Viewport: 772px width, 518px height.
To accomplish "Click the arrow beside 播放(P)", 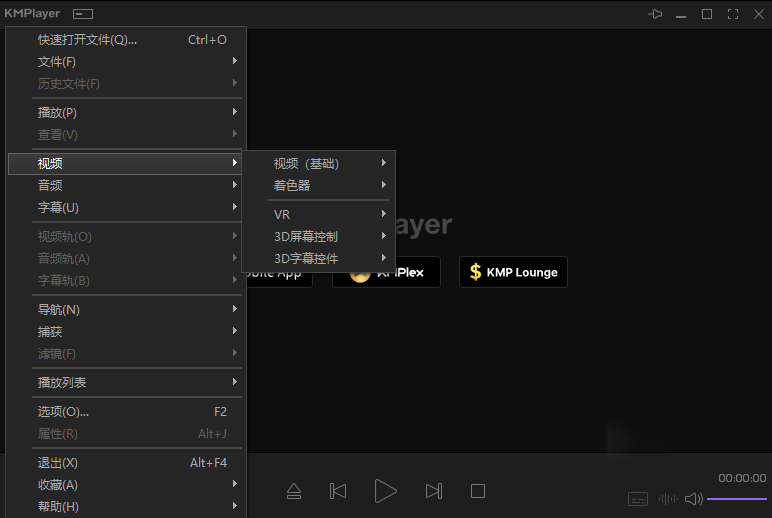I will 235,112.
